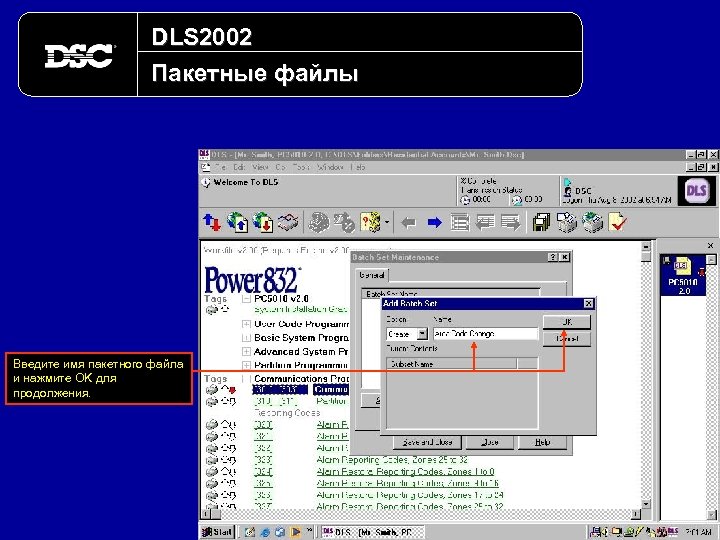Collapse the PC5010 v2.0 tree node
The image size is (720, 540).
tap(246, 299)
